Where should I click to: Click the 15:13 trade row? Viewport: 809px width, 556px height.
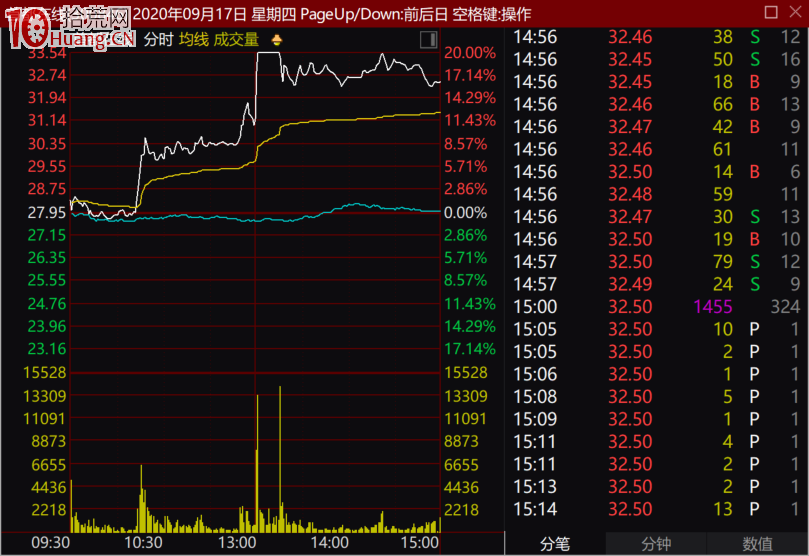656,487
